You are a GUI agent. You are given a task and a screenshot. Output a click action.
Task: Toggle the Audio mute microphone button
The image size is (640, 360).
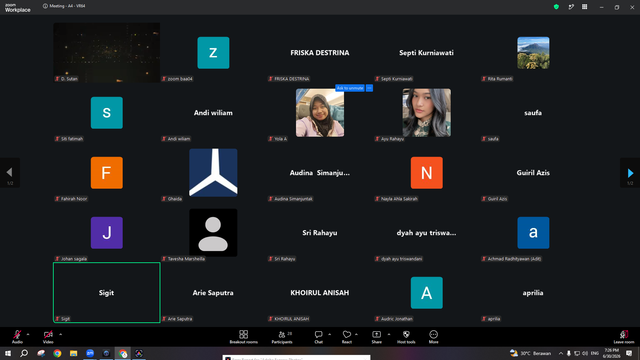click(x=17, y=337)
